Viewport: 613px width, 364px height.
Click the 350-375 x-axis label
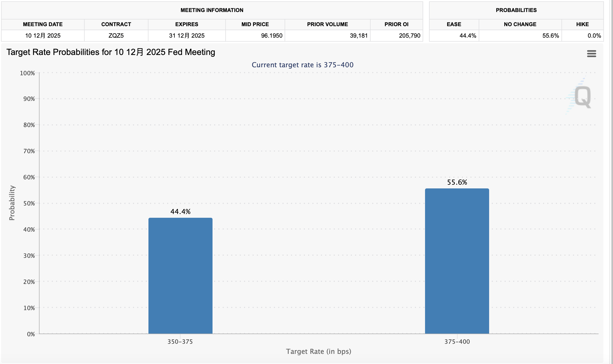tap(180, 342)
